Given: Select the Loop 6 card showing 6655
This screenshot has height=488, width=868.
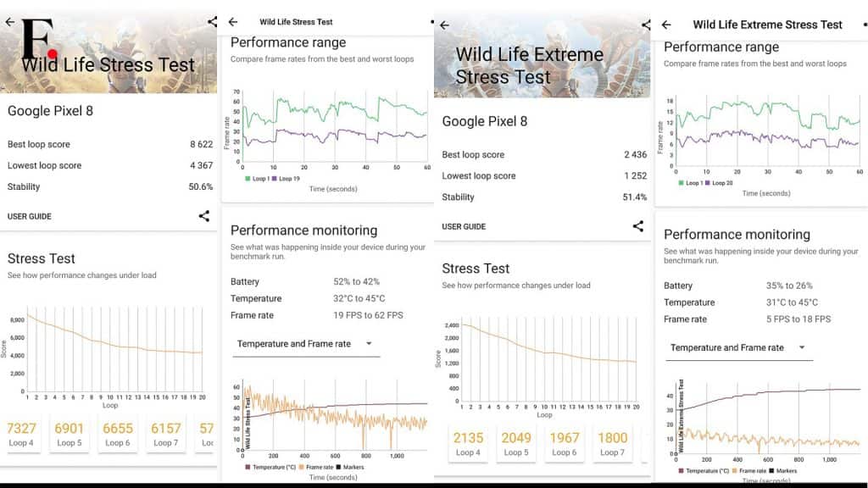Looking at the screenshot, I should tap(118, 434).
